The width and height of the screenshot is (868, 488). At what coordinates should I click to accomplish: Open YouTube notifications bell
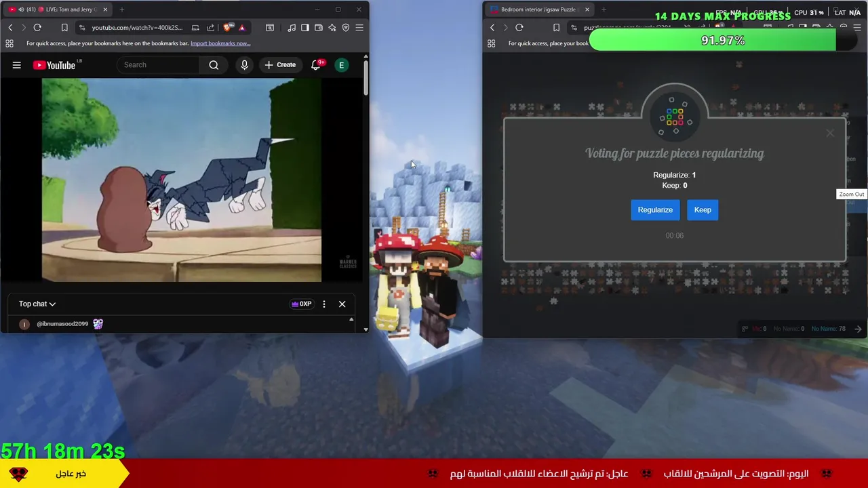point(316,65)
